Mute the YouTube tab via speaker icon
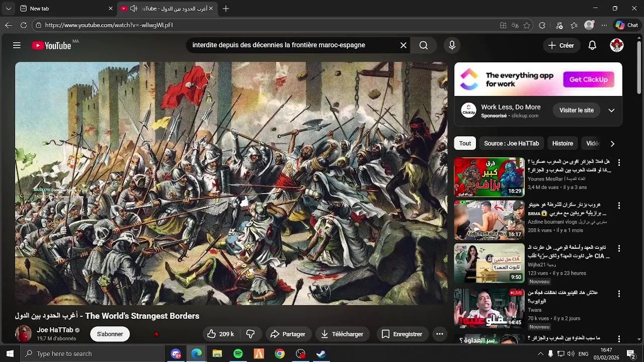The height and width of the screenshot is (362, 644). tap(133, 9)
